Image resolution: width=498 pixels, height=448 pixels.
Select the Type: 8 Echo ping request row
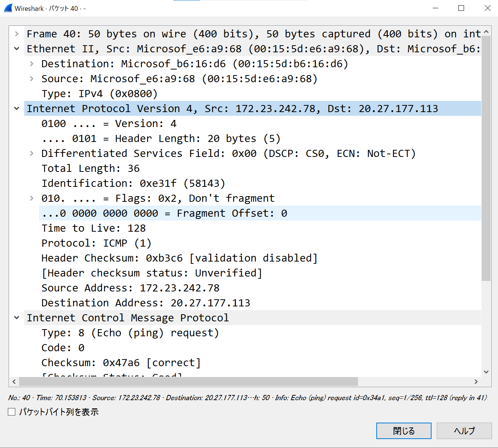click(x=130, y=333)
